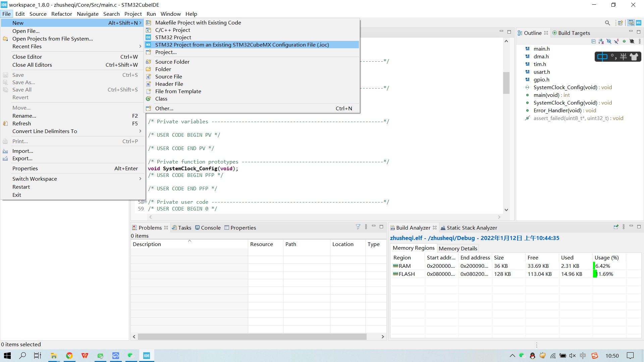Open the STM32CubeIDE taskbar icon

point(147,356)
